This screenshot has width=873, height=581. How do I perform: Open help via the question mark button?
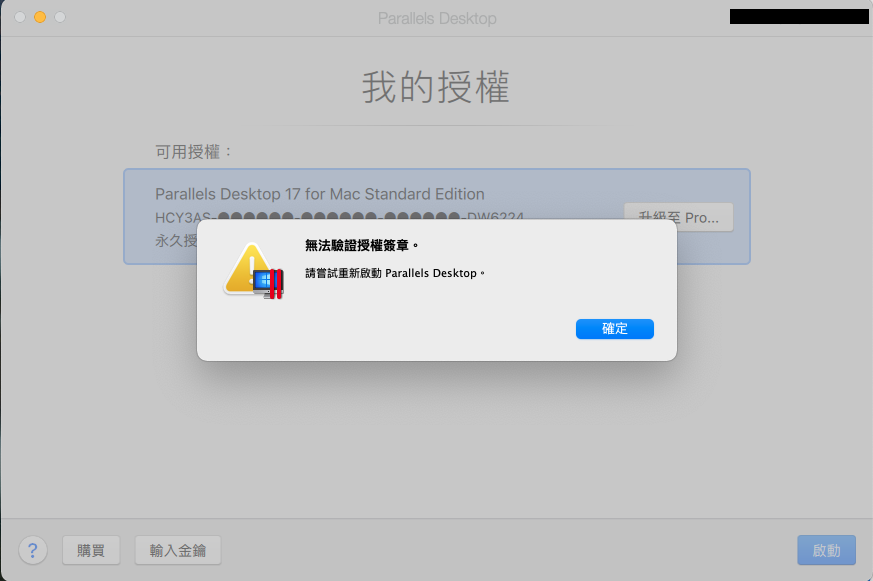pos(33,550)
